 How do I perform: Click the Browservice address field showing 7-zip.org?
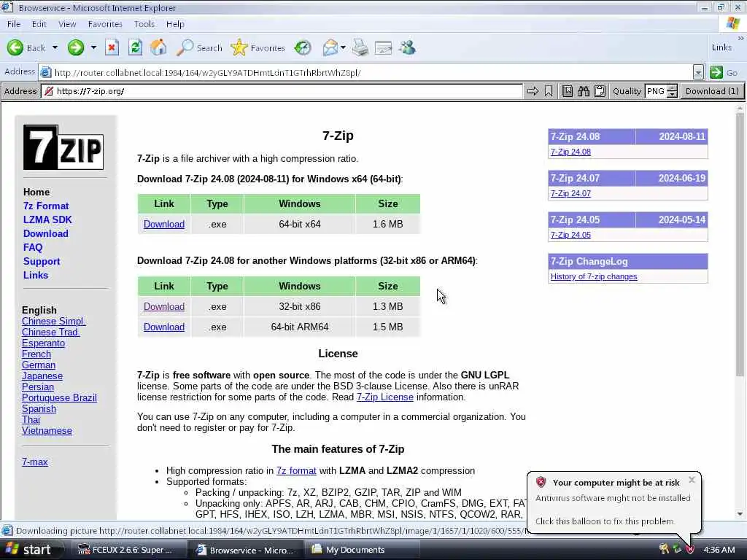[x=282, y=91]
